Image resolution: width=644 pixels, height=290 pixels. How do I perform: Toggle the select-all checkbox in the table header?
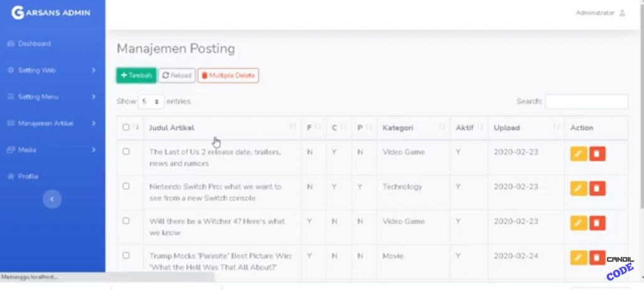(x=126, y=128)
